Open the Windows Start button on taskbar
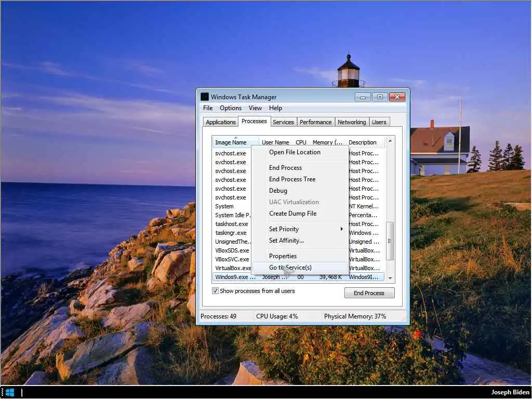Screen dimensions: 532x399 point(10,393)
